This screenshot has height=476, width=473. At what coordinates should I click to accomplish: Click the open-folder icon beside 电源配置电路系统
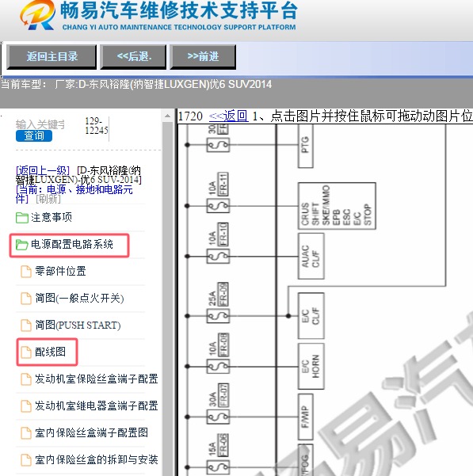pos(22,245)
